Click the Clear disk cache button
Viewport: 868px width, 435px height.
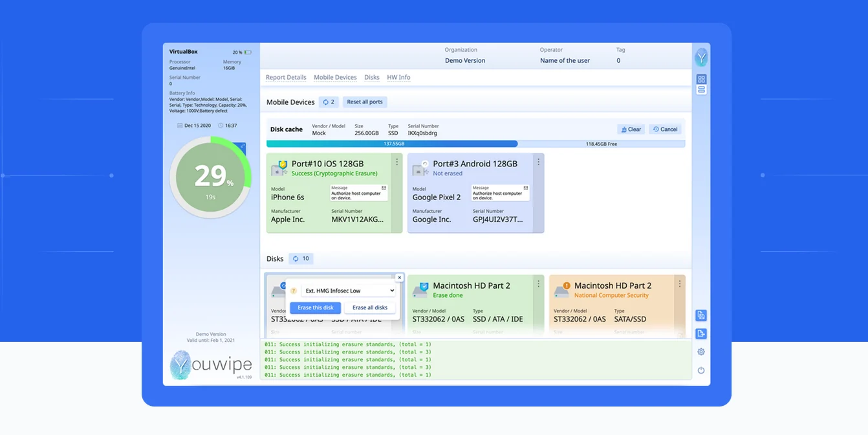point(631,129)
